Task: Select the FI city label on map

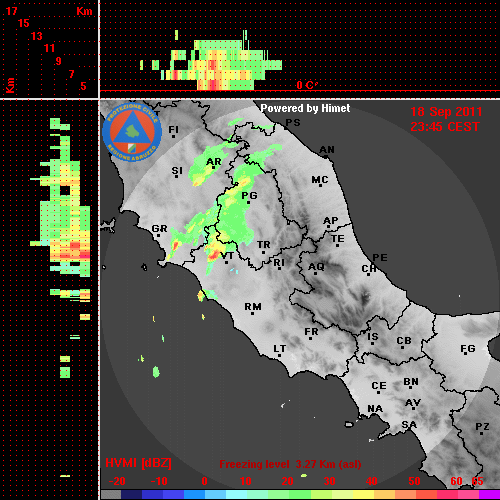Action: [173, 130]
